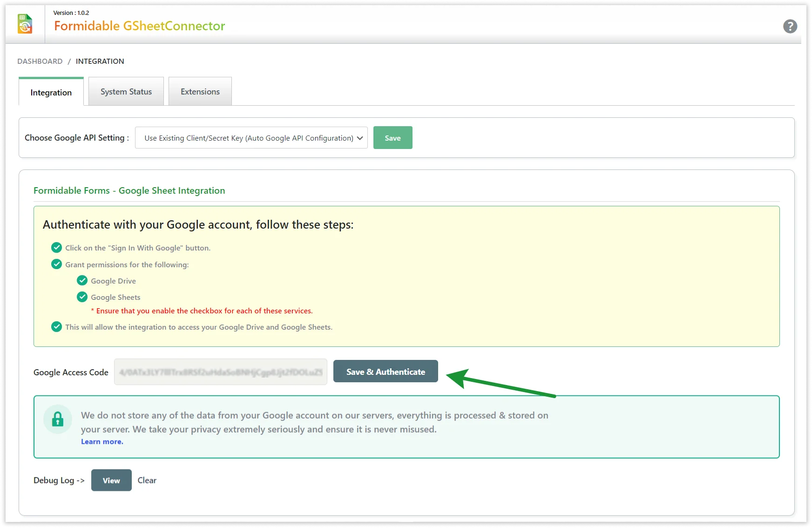Click the GSheetConnector logo icon

click(x=25, y=24)
